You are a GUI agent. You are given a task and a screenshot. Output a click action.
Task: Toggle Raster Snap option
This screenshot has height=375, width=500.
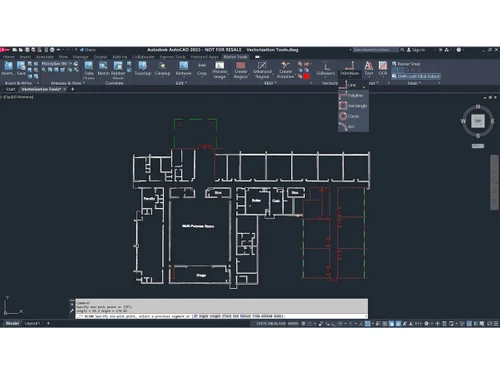[406, 64]
